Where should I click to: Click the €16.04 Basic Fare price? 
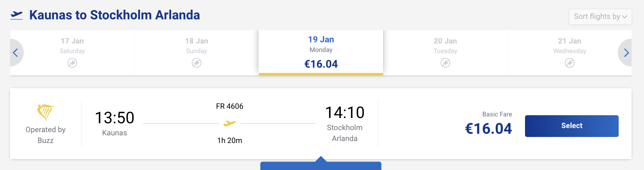pyautogui.click(x=488, y=129)
